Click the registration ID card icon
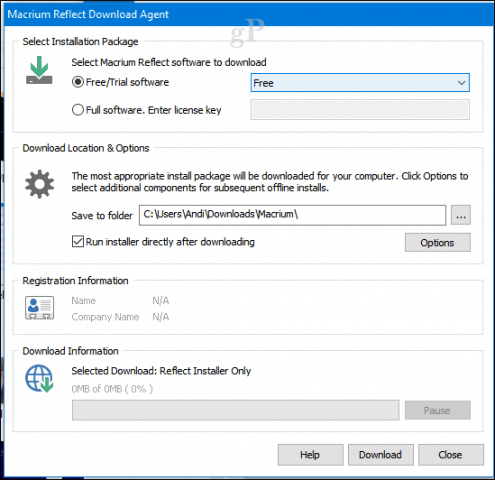This screenshot has width=495, height=480. pos(39,308)
